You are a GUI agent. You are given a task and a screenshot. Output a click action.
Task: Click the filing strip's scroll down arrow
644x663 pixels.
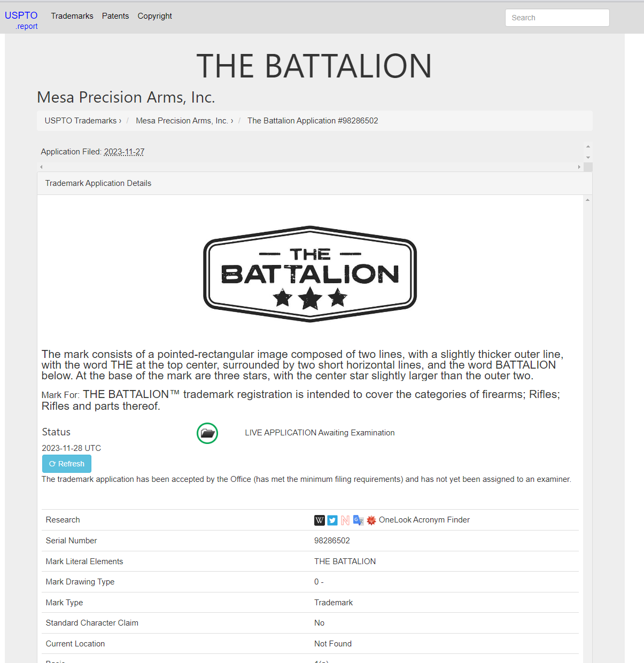[588, 158]
